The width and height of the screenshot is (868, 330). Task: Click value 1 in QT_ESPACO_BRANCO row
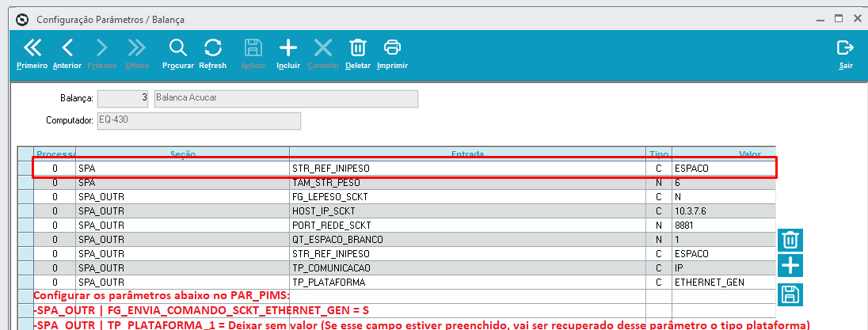coord(724,239)
